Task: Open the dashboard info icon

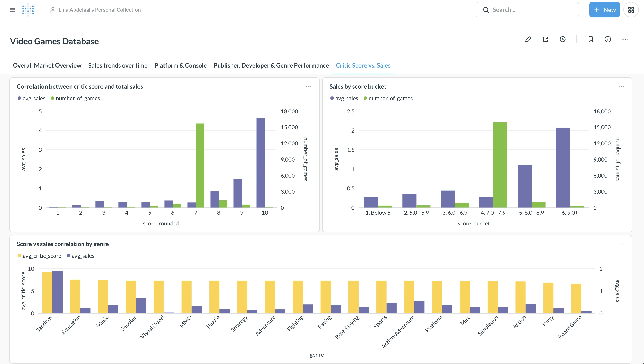Action: [608, 39]
